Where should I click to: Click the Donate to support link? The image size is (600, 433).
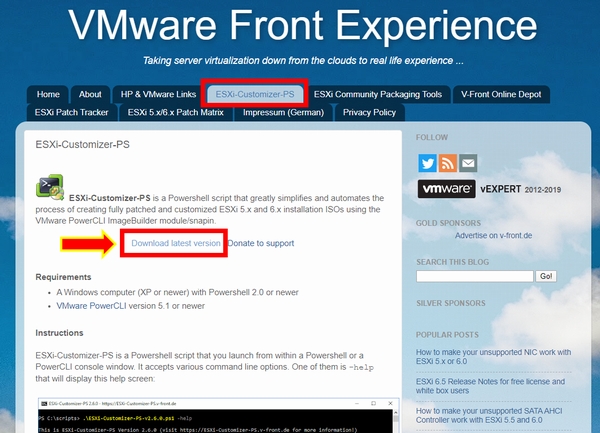261,243
